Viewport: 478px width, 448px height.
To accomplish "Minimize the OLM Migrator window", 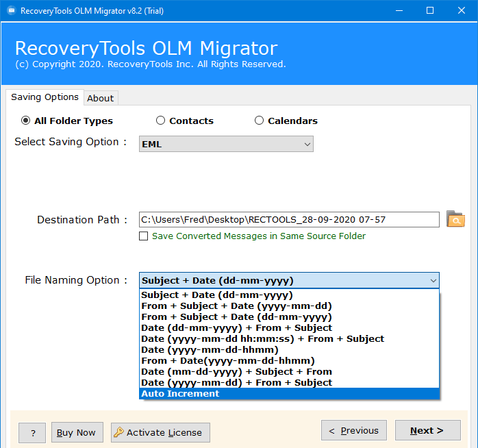I will (x=399, y=11).
